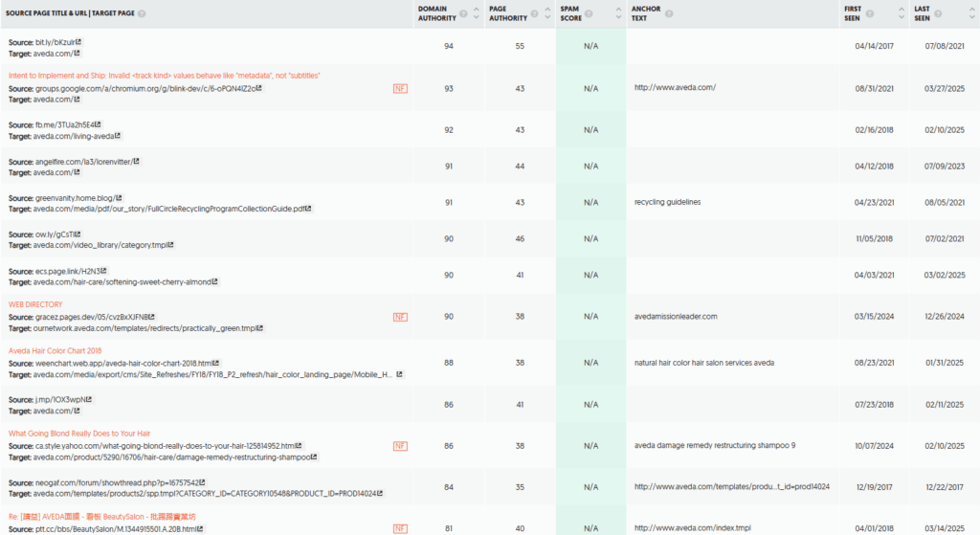
Task: Open 'Aveda Hair Color Chart 2018' title link
Action: (55, 350)
